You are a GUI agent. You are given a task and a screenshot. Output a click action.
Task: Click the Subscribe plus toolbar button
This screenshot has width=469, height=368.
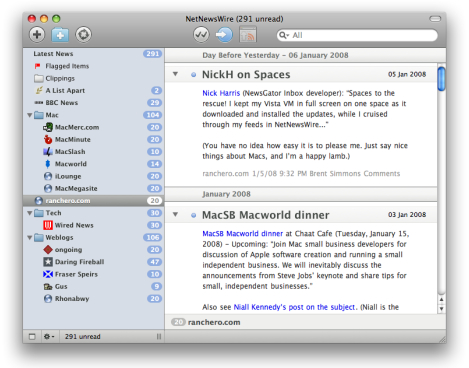click(x=37, y=35)
